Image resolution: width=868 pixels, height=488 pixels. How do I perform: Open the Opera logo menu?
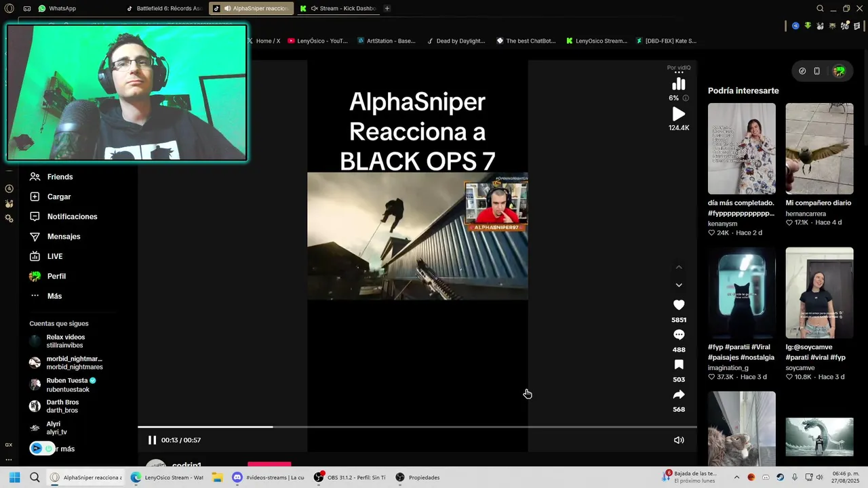(x=9, y=9)
